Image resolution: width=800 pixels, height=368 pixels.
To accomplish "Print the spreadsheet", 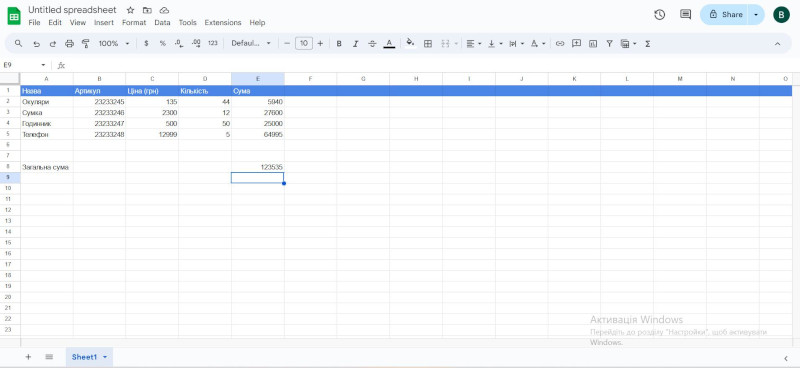I will point(69,44).
